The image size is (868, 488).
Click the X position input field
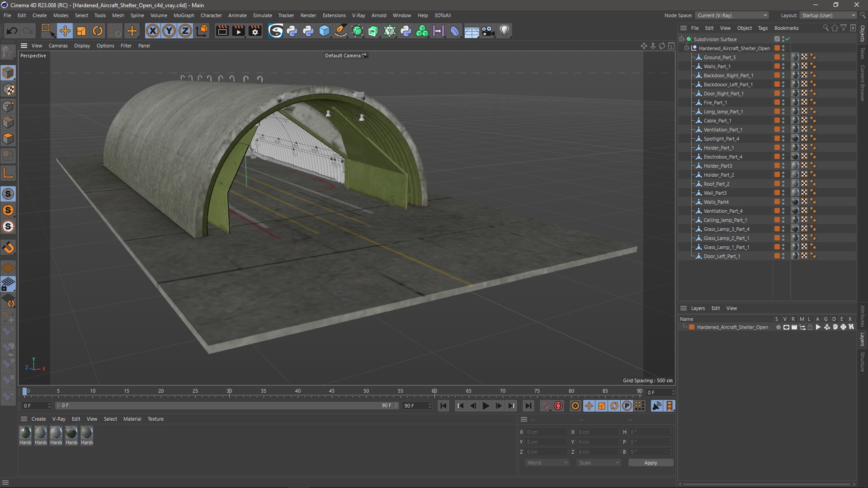pos(547,432)
